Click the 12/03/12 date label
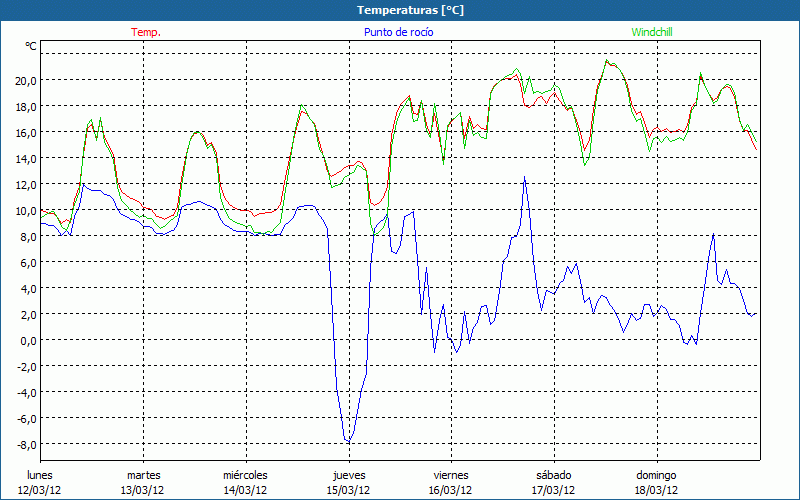This screenshot has width=800, height=500. (x=40, y=490)
